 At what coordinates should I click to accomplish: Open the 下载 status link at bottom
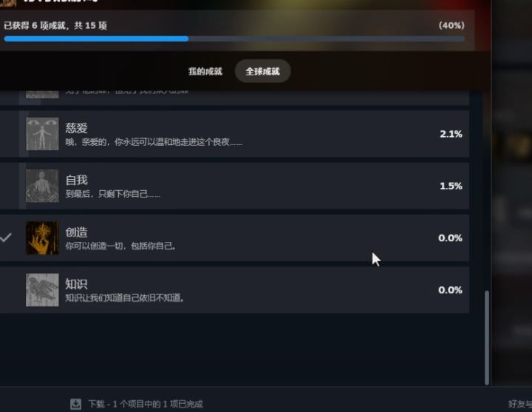[x=146, y=404]
